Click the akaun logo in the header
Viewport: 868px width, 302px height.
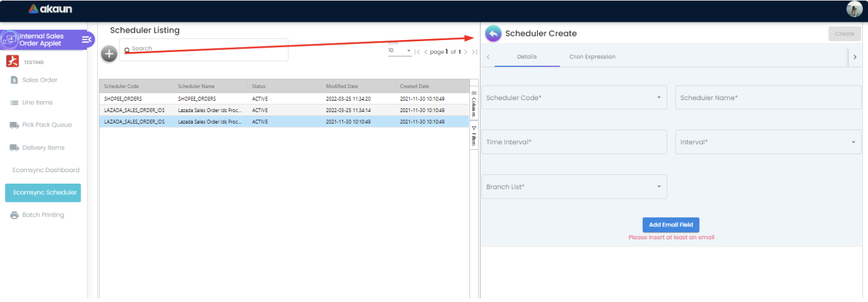click(50, 9)
